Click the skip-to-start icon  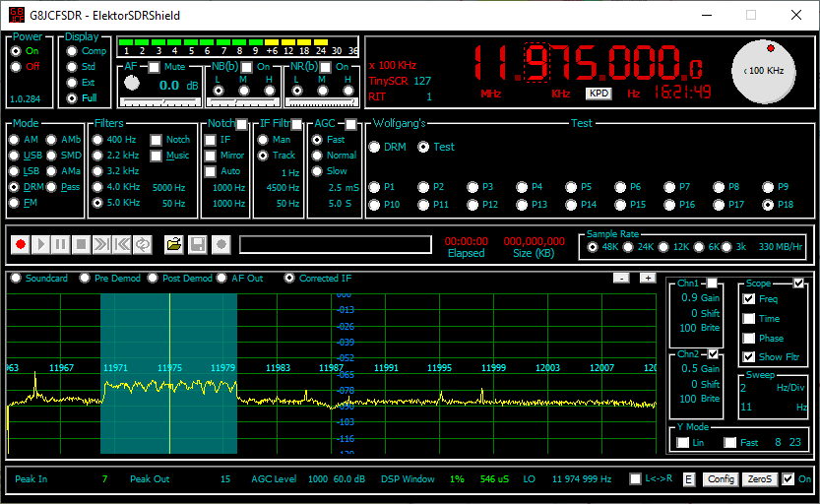(122, 243)
